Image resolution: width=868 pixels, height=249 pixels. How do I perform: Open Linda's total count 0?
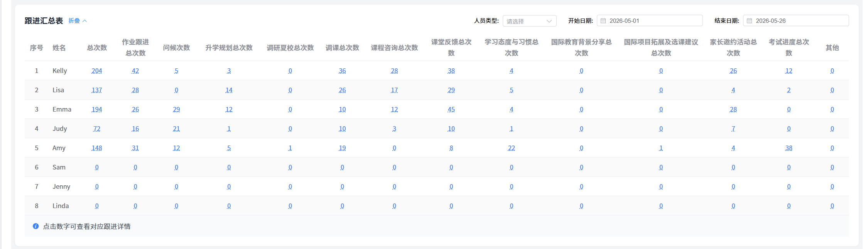[x=97, y=206]
